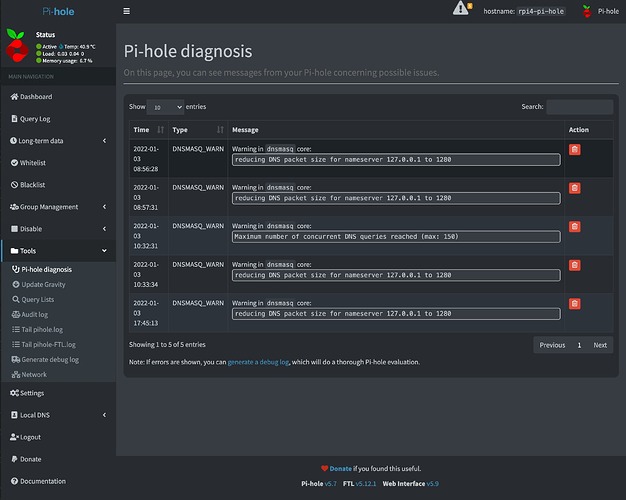The image size is (626, 500).
Task: Open the entries-per-page dropdown
Action: (165, 107)
